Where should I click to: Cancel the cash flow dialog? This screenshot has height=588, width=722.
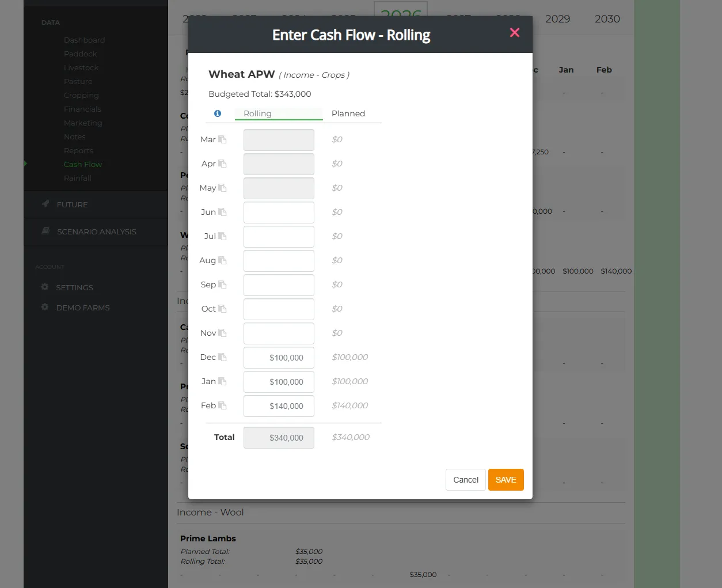(465, 479)
